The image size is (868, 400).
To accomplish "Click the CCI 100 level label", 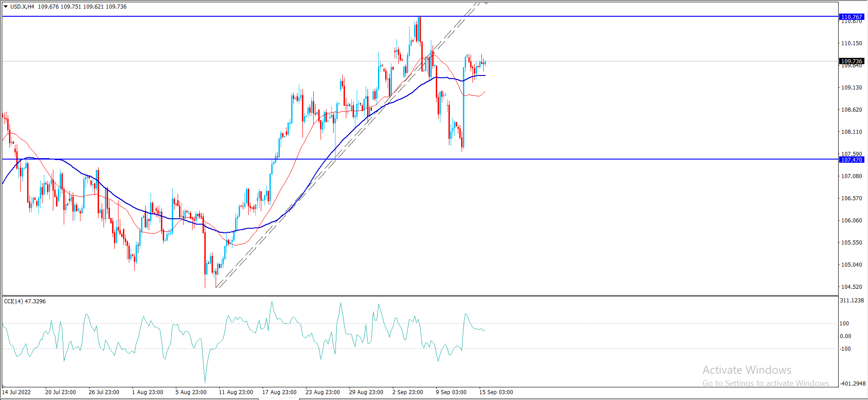I will tap(844, 323).
